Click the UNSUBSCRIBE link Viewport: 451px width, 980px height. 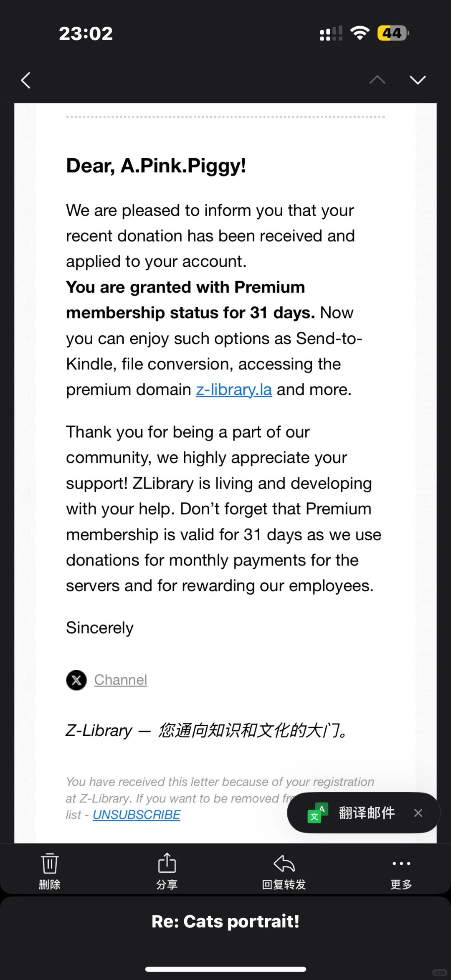(137, 815)
